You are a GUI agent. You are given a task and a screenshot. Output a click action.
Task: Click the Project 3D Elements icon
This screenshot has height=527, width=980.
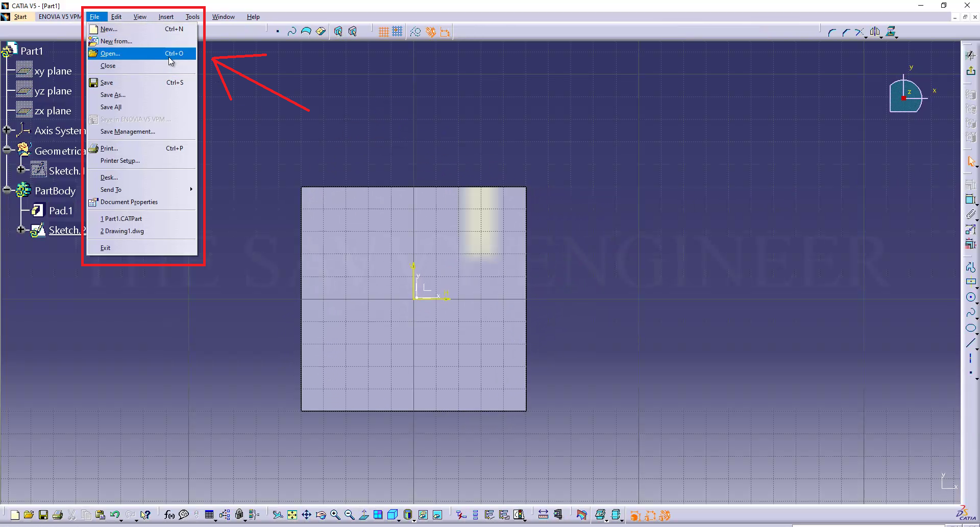pyautogui.click(x=891, y=32)
